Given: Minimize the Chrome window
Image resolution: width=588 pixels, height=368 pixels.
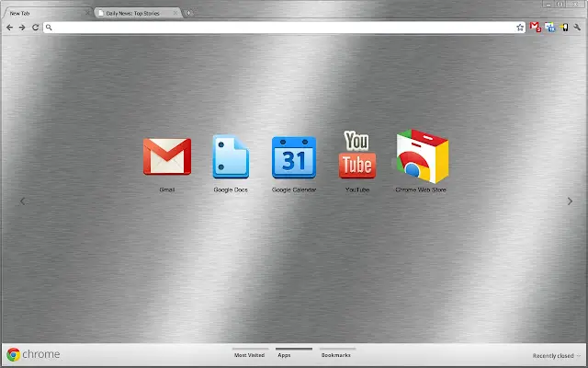Looking at the screenshot, I should click(x=548, y=4).
